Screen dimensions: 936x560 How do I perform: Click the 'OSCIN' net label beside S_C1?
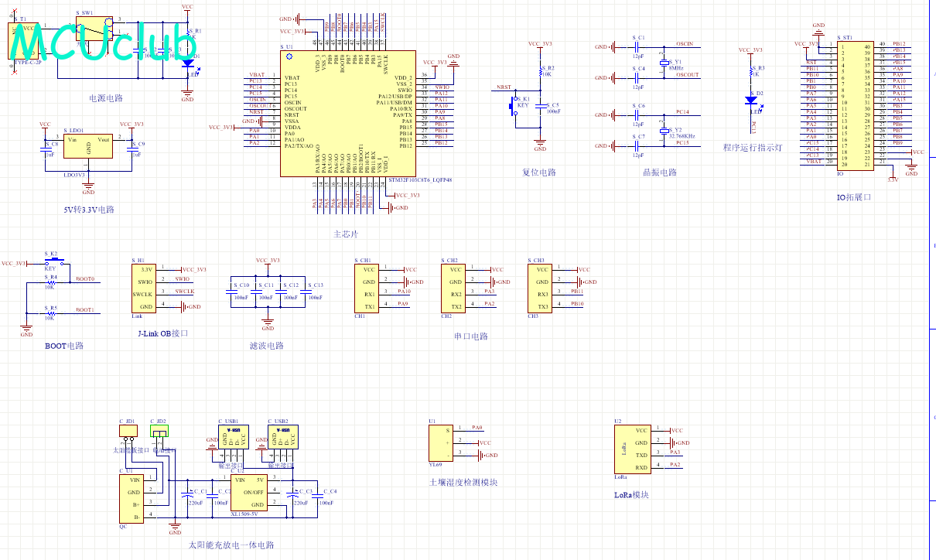[x=685, y=44]
